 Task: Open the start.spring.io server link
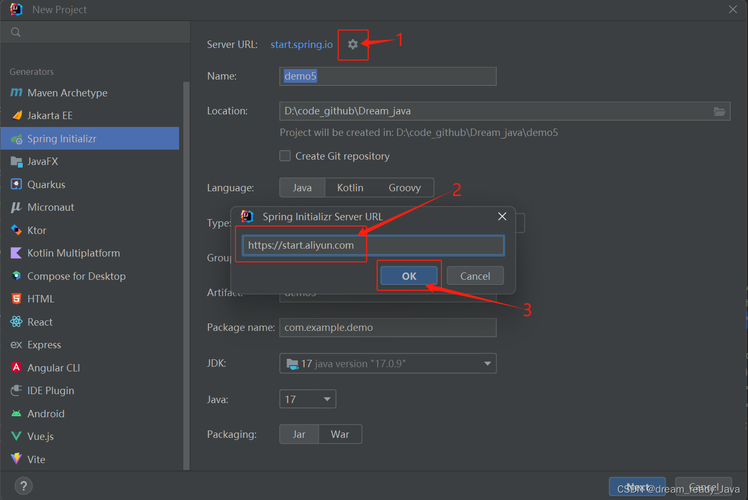(x=301, y=45)
